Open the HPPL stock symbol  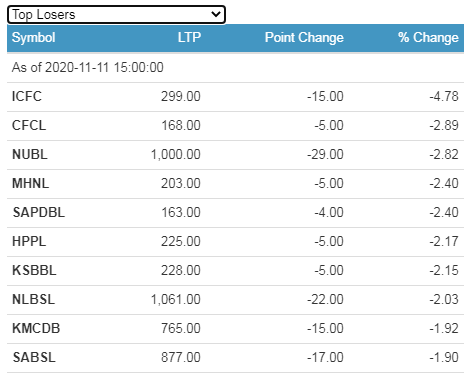point(29,242)
